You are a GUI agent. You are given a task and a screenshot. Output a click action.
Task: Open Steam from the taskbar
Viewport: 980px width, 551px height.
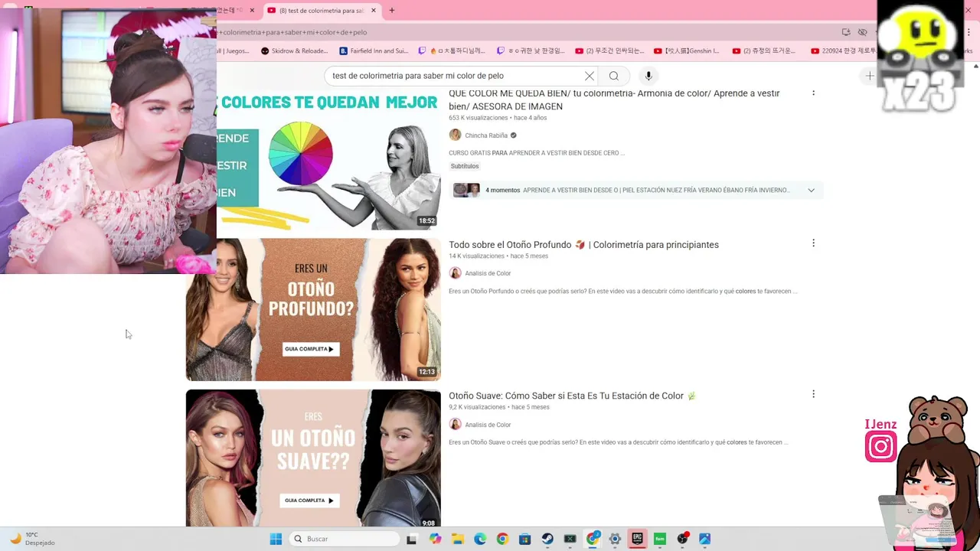click(x=547, y=539)
